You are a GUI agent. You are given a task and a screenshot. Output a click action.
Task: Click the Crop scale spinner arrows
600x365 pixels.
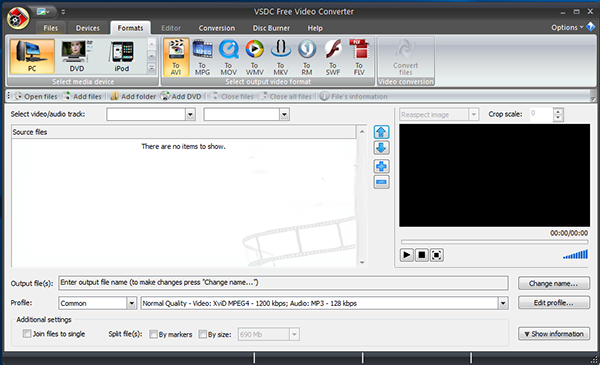pyautogui.click(x=558, y=114)
